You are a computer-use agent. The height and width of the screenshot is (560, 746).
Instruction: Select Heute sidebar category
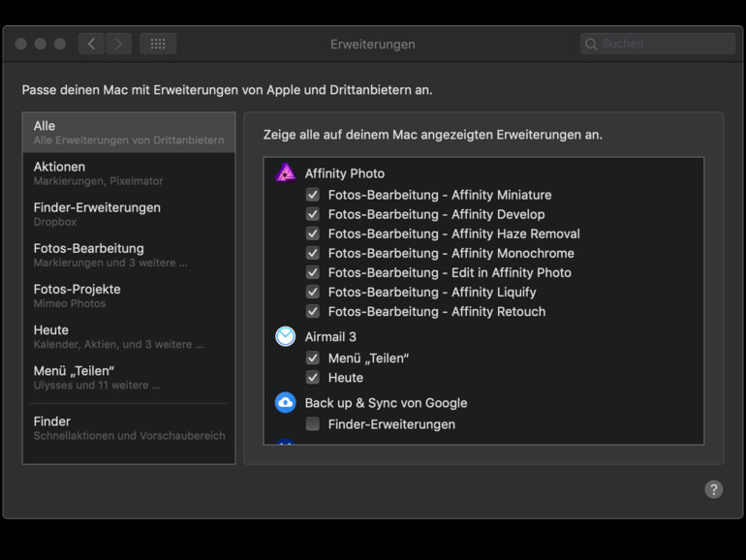(x=129, y=337)
